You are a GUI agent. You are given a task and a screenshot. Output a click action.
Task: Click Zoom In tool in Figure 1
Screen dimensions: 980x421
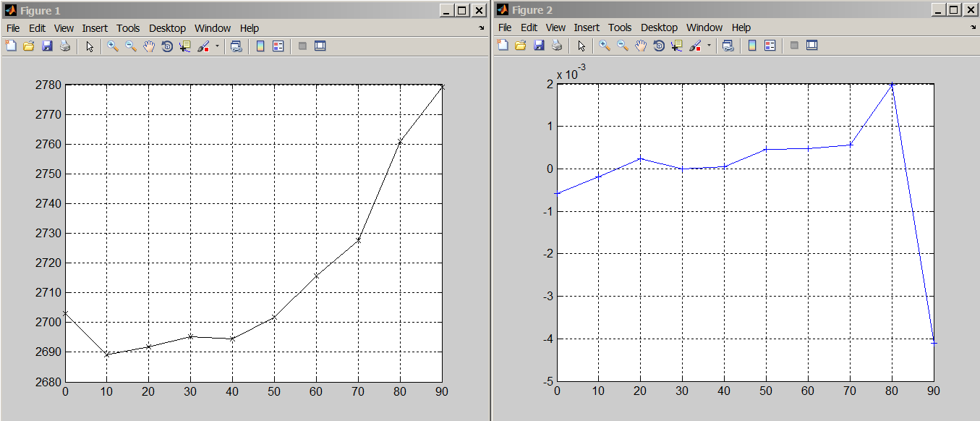coord(112,46)
